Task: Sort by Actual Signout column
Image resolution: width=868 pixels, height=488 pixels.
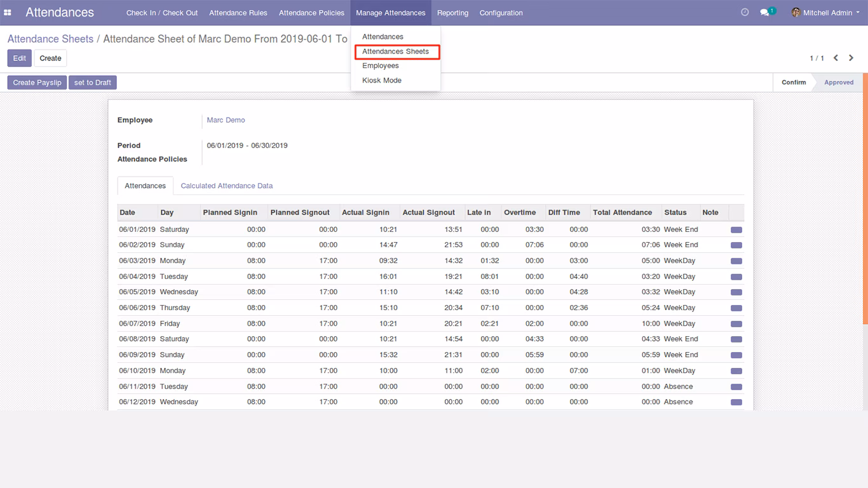Action: tap(433, 213)
